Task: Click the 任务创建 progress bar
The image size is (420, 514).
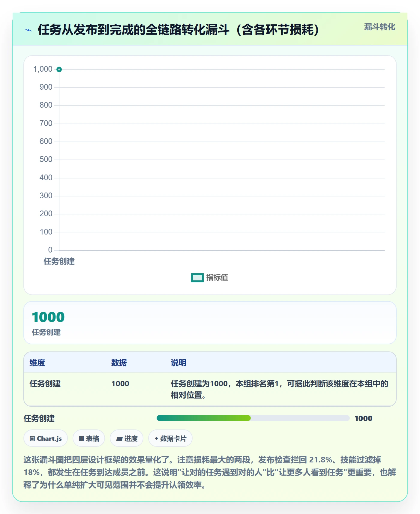Action: click(x=253, y=418)
